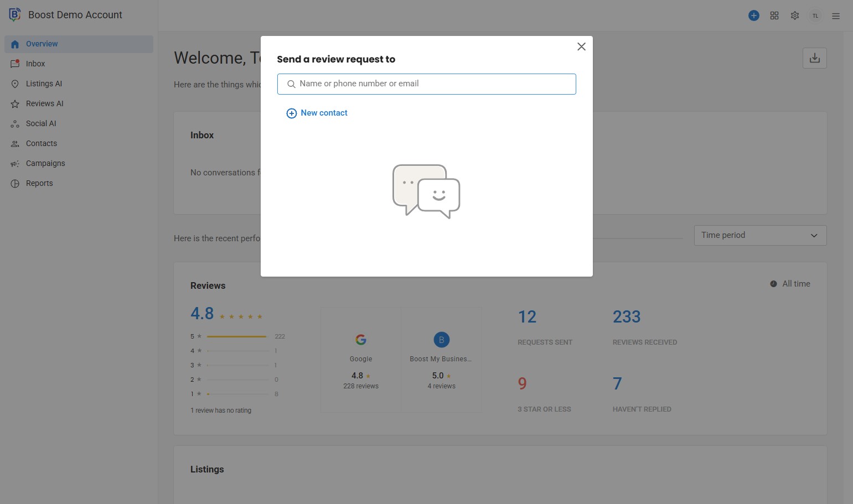Navigate to Reports page
The width and height of the screenshot is (853, 504).
[x=39, y=183]
